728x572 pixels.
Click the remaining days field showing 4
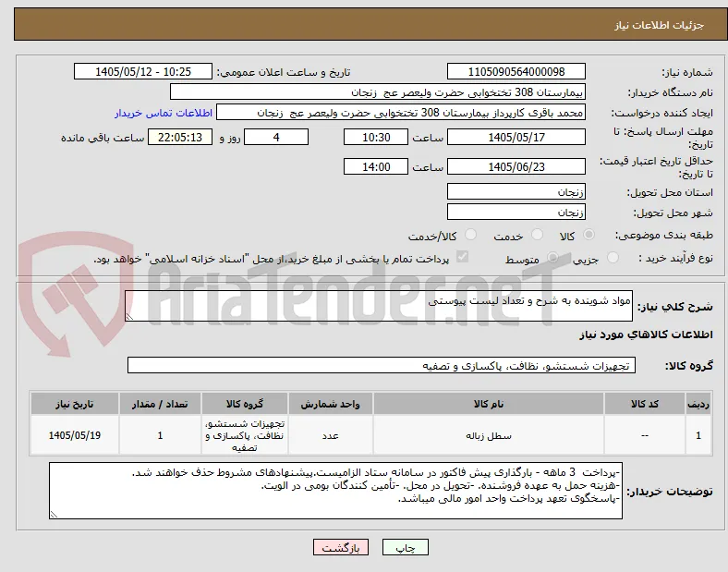[276, 138]
